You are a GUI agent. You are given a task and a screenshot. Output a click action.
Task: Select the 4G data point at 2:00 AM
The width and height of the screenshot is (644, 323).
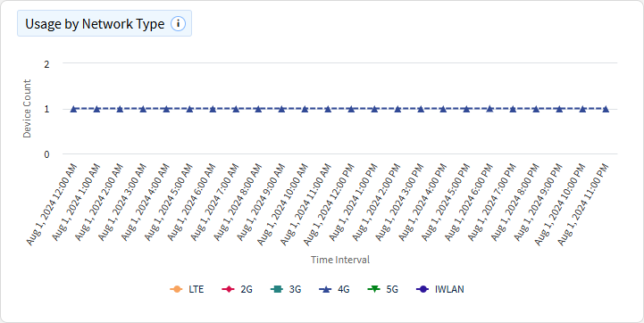tap(120, 109)
